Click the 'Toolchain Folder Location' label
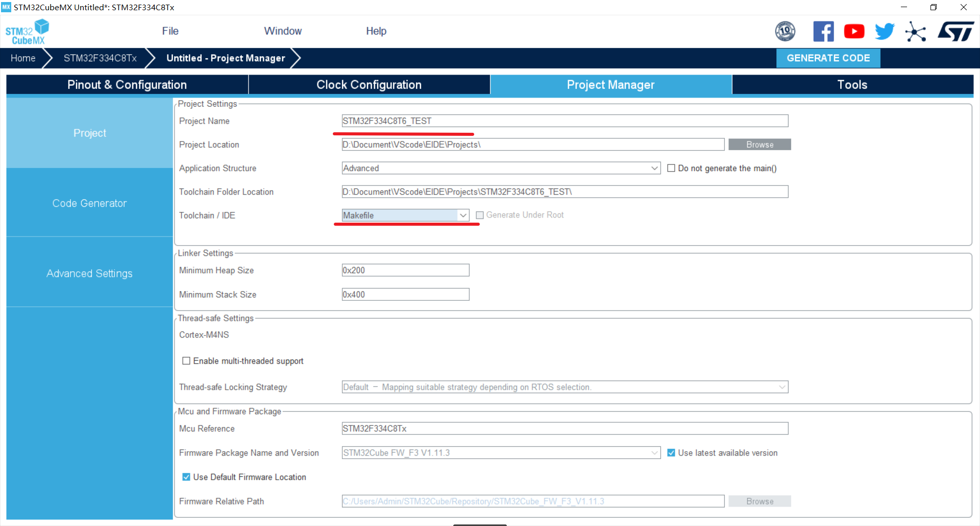The height and width of the screenshot is (526, 980). point(226,192)
